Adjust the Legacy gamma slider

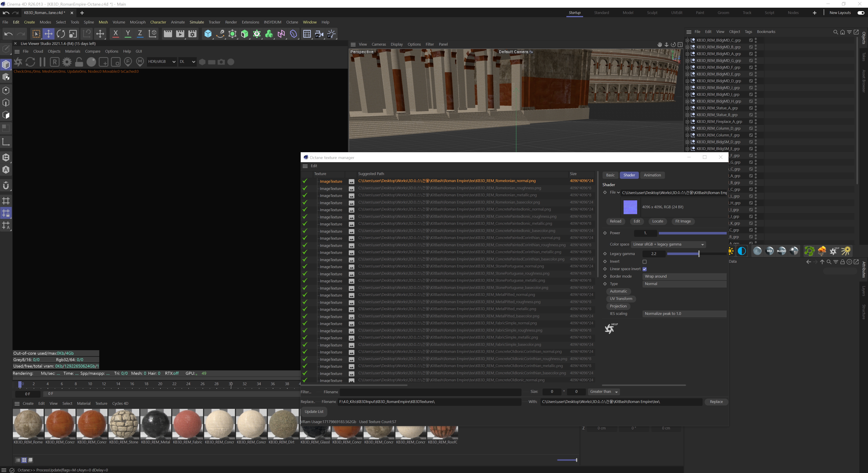coord(696,254)
